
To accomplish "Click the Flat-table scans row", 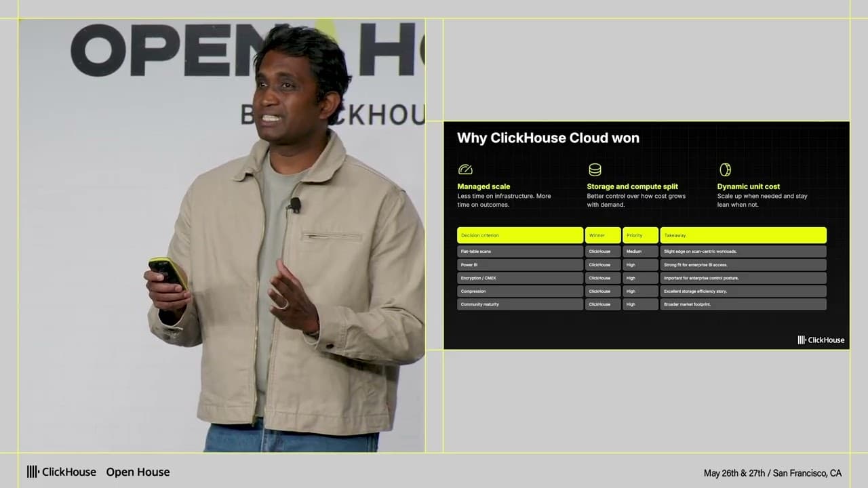I will (x=642, y=251).
